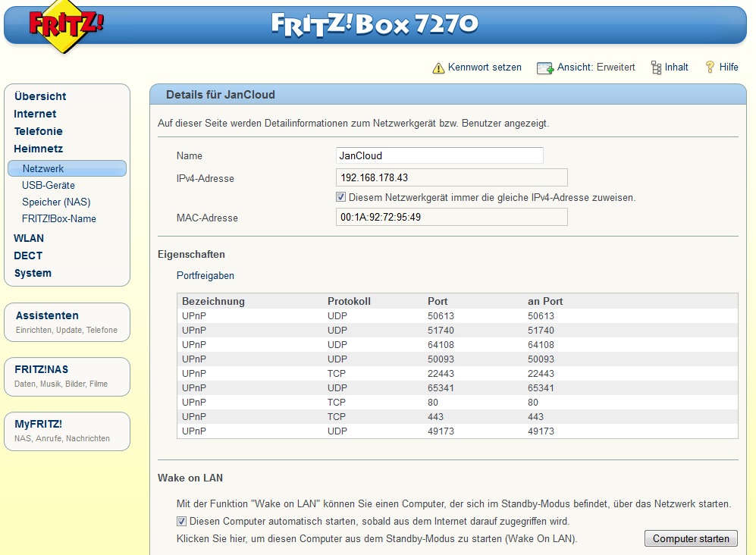This screenshot has width=756, height=555.
Task: Click the Eigenschaften heading
Action: 191,254
